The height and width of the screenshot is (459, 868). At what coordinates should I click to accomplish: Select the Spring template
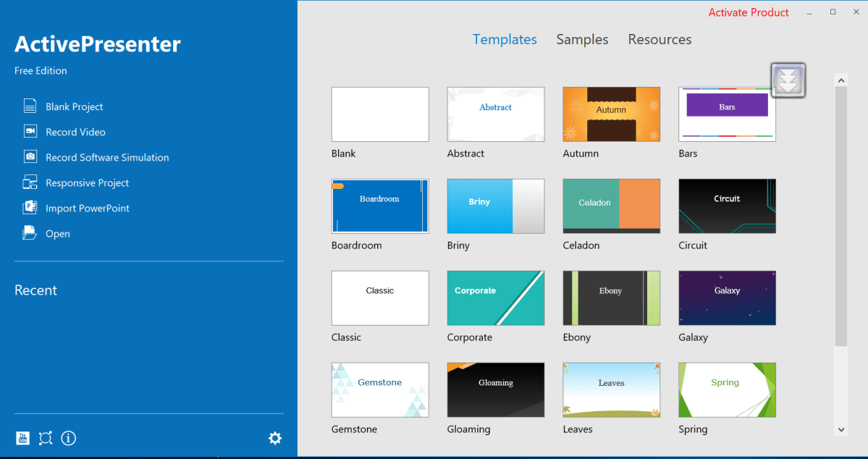pos(727,389)
